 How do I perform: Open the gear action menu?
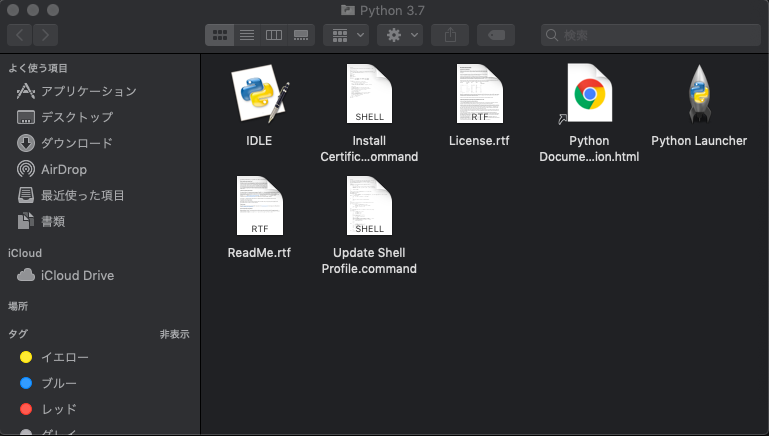[x=400, y=35]
